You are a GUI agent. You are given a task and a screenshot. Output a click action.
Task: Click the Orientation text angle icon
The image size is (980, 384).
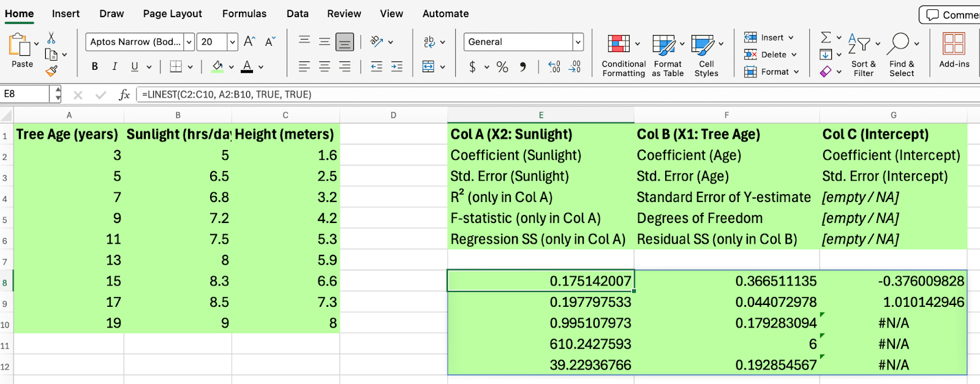[377, 42]
